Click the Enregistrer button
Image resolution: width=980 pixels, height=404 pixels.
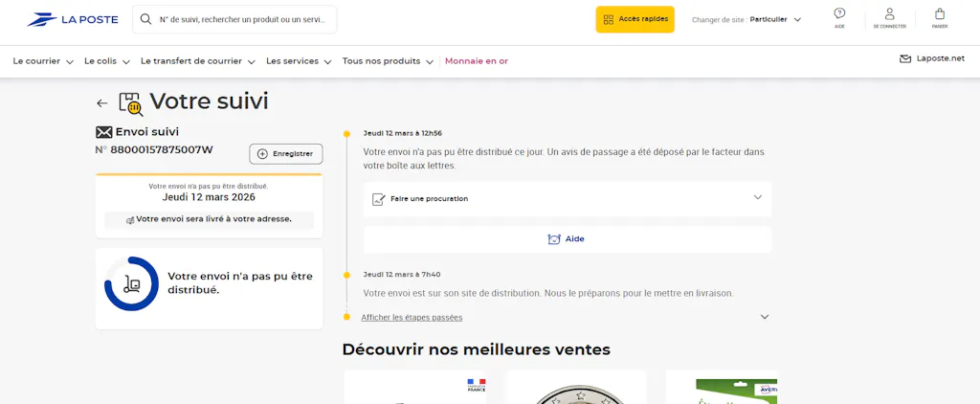[286, 153]
